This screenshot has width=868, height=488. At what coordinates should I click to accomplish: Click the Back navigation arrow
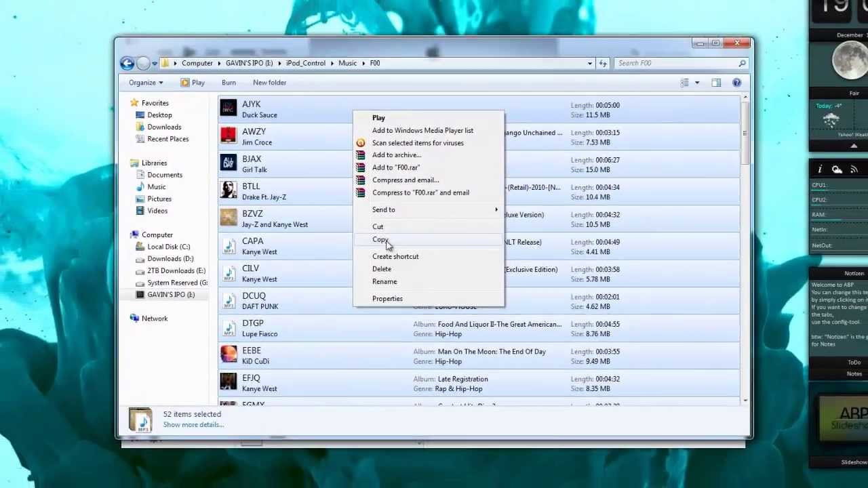(x=127, y=63)
